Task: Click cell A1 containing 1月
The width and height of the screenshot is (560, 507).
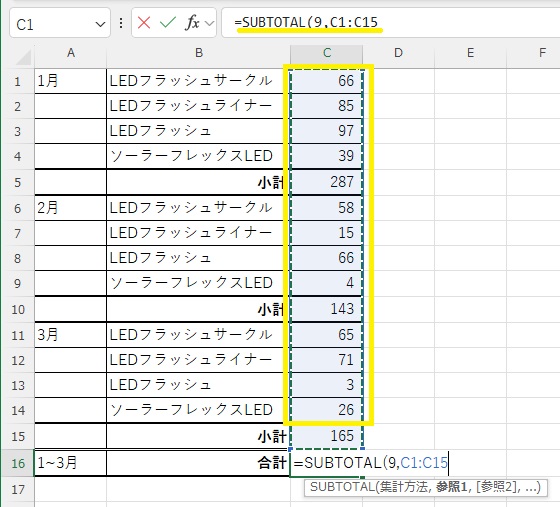Action: tap(70, 81)
